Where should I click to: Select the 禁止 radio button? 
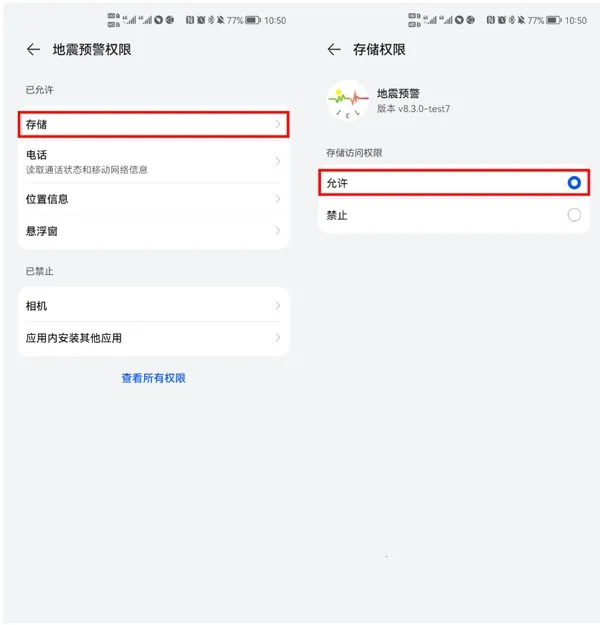pos(574,215)
